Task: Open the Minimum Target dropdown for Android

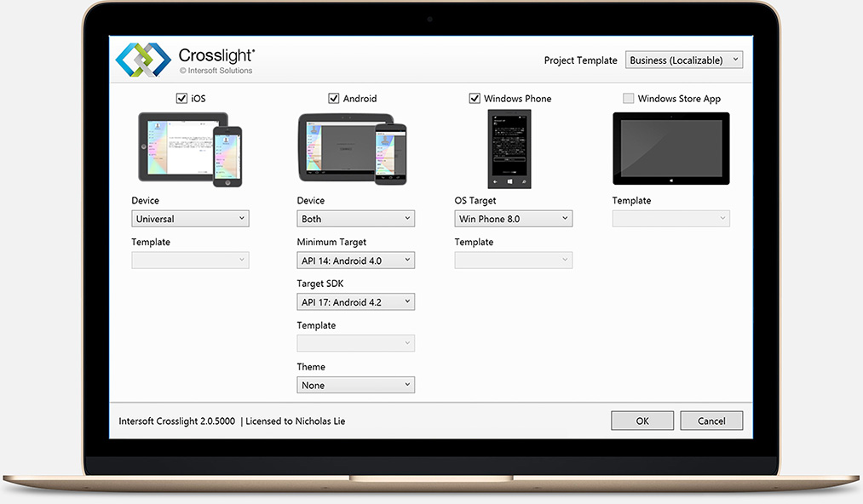Action: [x=355, y=260]
